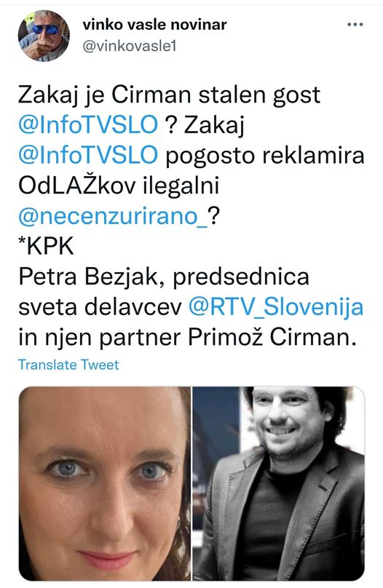Click the words OdLAŽkov ilegalni
383x588 pixels.
click(119, 186)
